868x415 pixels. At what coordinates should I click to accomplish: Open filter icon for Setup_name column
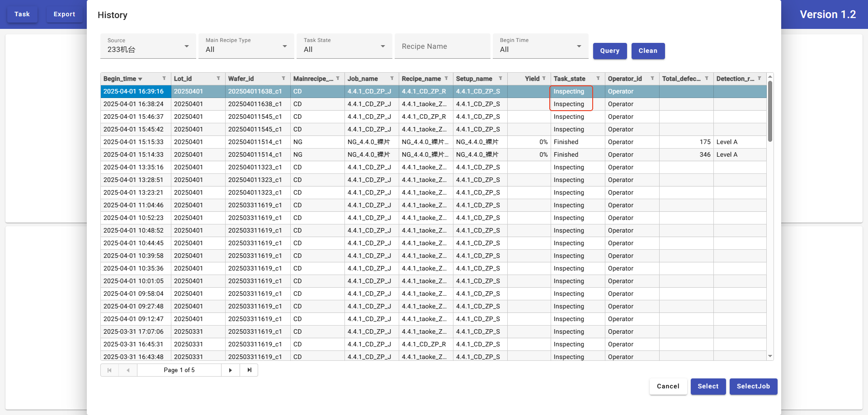click(x=500, y=79)
